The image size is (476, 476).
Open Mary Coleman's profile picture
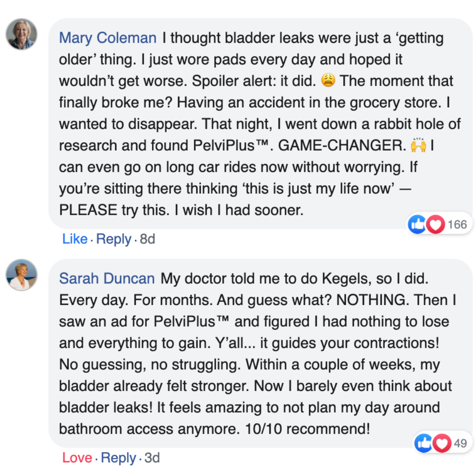21,34
